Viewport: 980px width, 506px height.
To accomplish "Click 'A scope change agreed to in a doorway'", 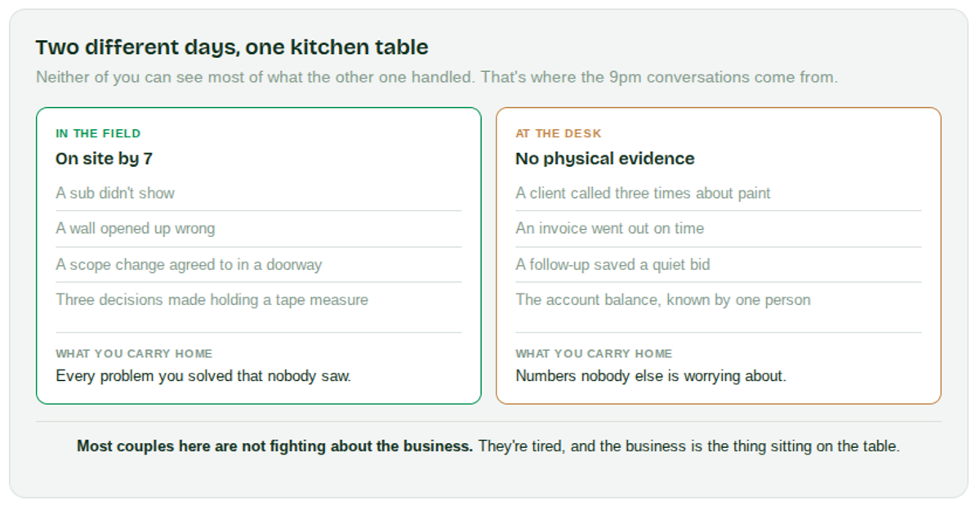I will pyautogui.click(x=258, y=265).
